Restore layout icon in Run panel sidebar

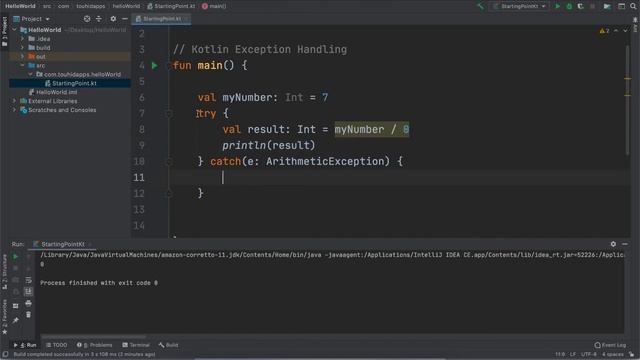[x=16, y=306]
